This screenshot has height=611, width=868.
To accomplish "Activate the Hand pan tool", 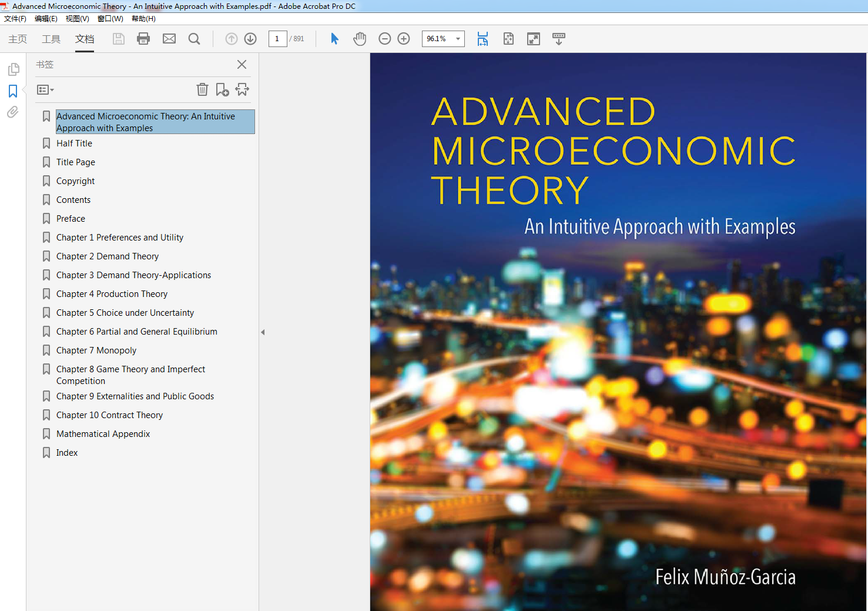I will point(360,39).
